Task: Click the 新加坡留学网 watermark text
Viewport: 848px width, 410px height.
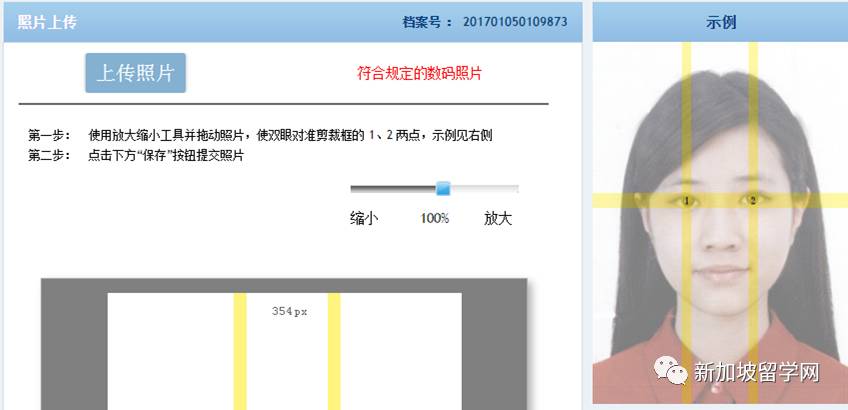Action: click(x=759, y=372)
